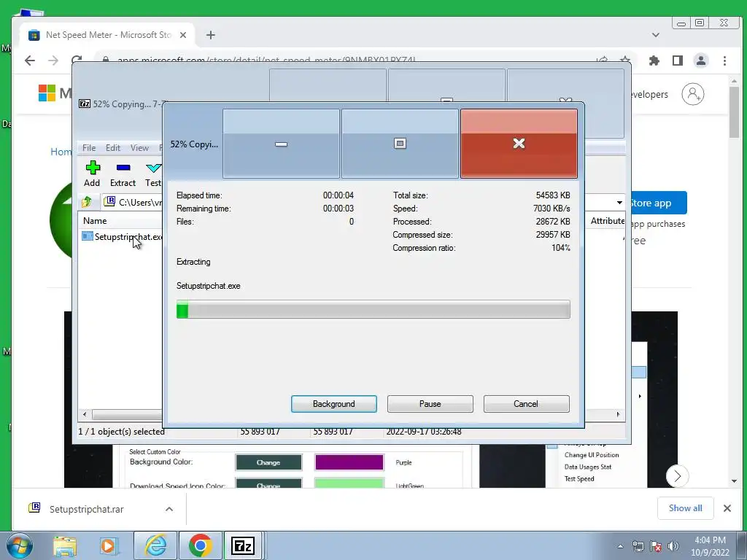Expand Chrome tab search chevron
747x560 pixels.
tap(656, 35)
